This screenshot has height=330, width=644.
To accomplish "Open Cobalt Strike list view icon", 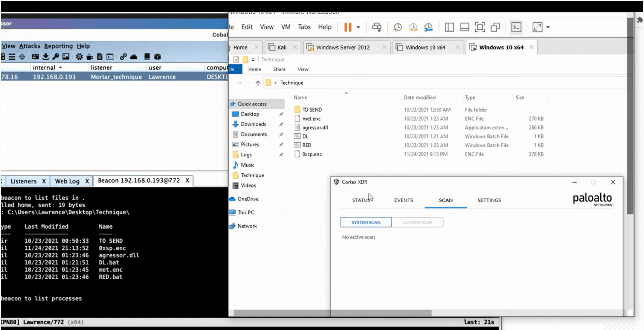I will coord(12,57).
